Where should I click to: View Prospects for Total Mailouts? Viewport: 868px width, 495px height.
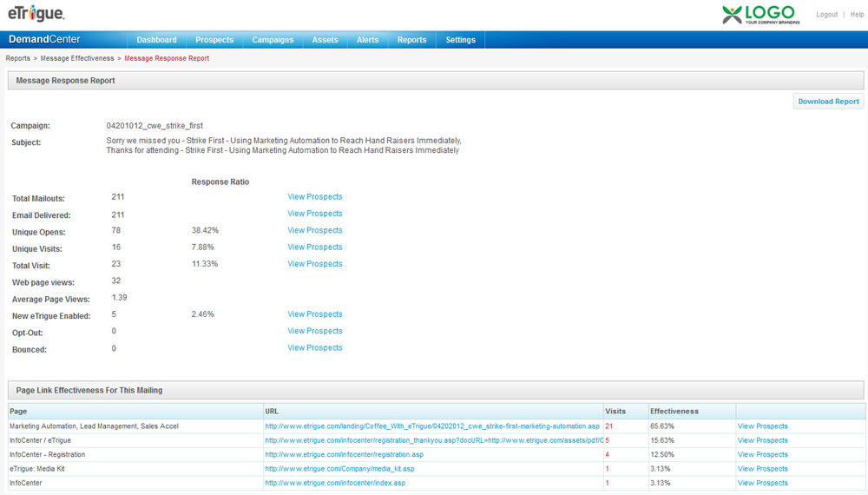pyautogui.click(x=314, y=196)
